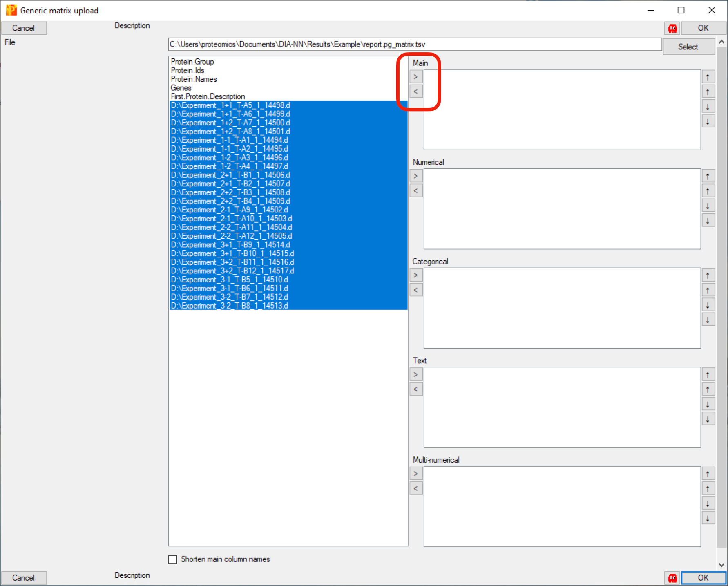Select the Genes column entry

pos(181,88)
